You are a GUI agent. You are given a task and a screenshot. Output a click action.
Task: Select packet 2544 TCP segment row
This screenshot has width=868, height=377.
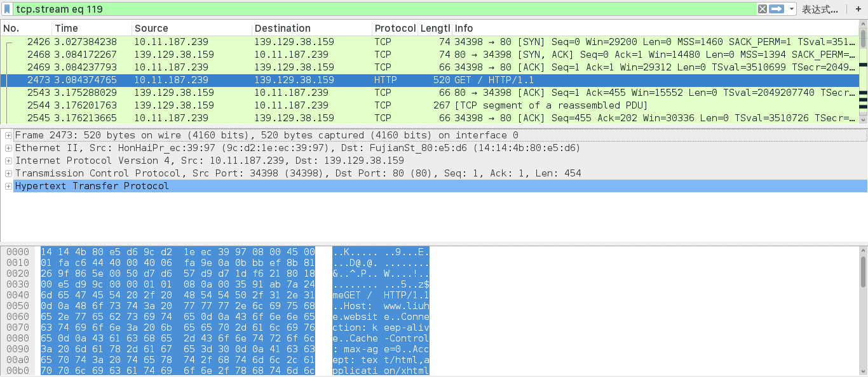(x=429, y=105)
